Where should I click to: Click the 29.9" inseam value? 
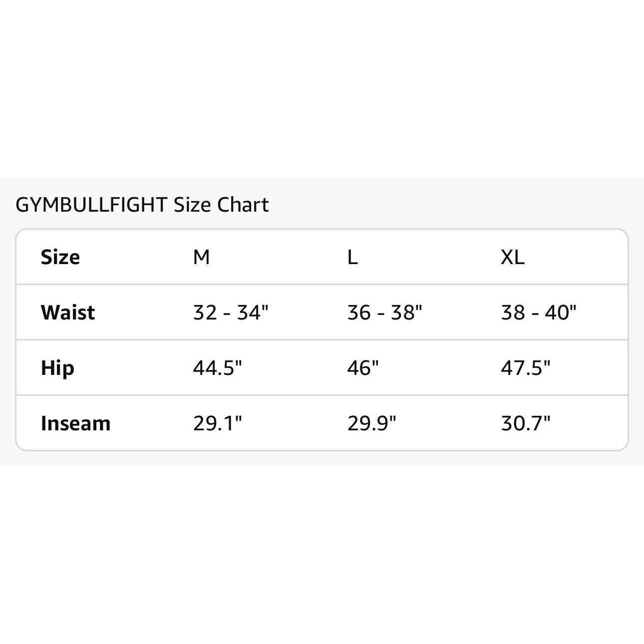coord(372,423)
